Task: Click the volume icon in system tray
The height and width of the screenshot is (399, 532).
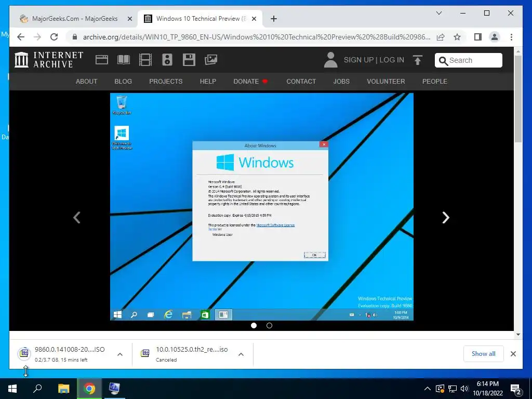Action: pyautogui.click(x=464, y=389)
